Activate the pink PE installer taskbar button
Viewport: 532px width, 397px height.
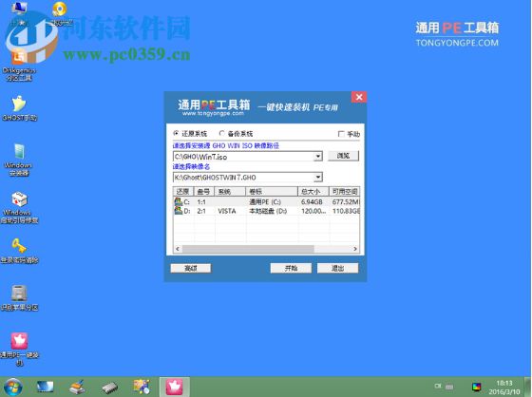click(x=175, y=387)
